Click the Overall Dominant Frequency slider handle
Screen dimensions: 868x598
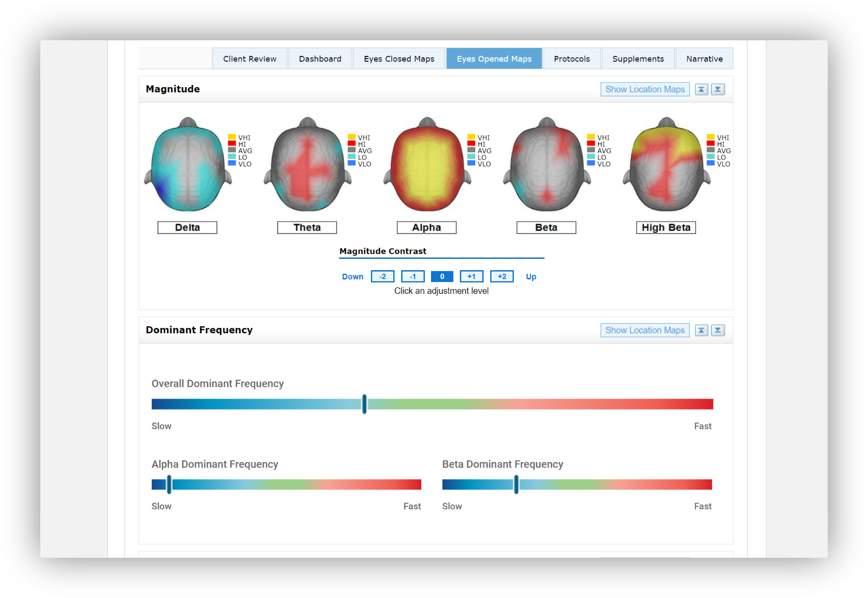[364, 404]
